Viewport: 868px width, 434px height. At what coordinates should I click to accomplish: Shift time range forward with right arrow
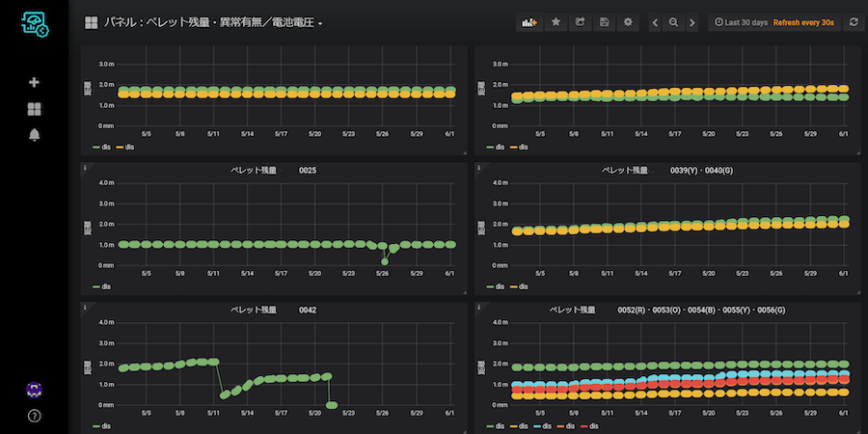pos(692,22)
